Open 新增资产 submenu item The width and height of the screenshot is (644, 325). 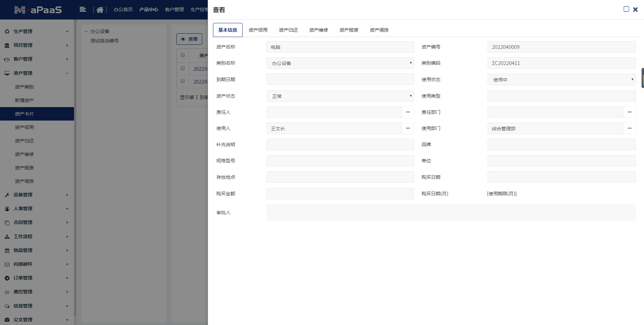(37, 100)
